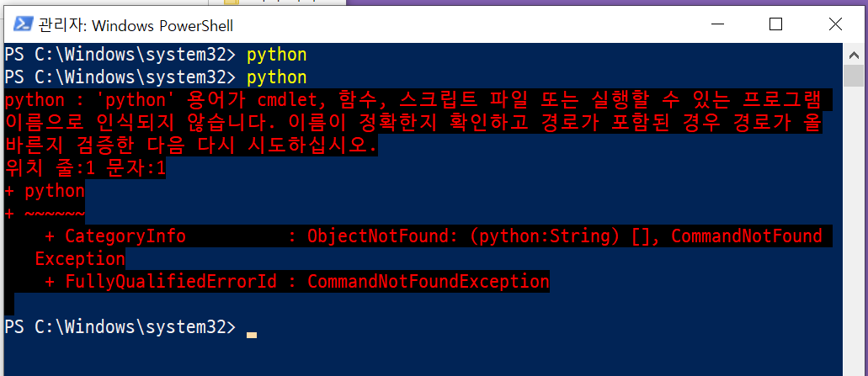Click the line '바른지 검증한 다음 다시 시도하십시오.'
Screen dimensions: 868x376
(x=191, y=146)
